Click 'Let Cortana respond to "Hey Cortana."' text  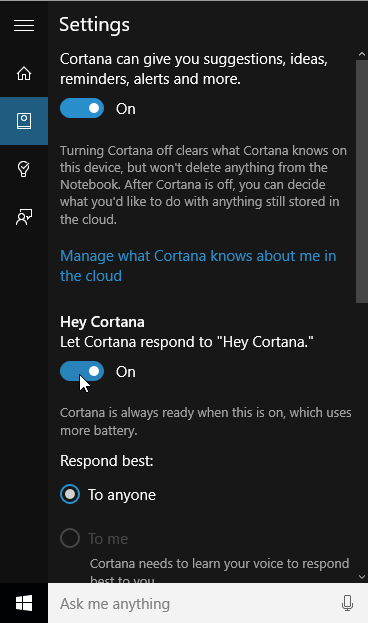click(x=186, y=342)
